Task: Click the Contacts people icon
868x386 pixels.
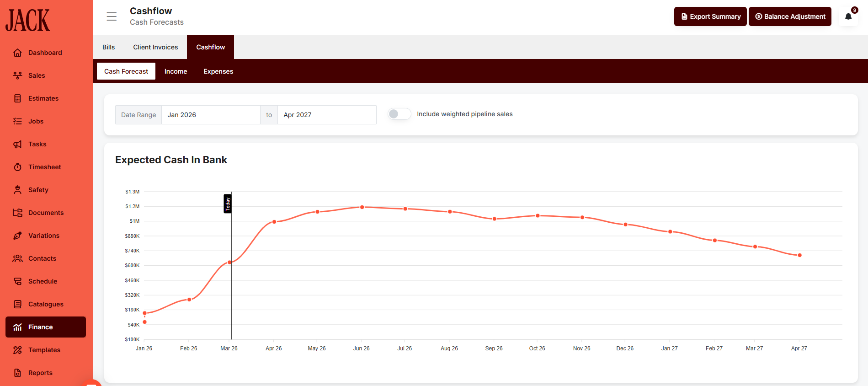Action: (x=17, y=258)
